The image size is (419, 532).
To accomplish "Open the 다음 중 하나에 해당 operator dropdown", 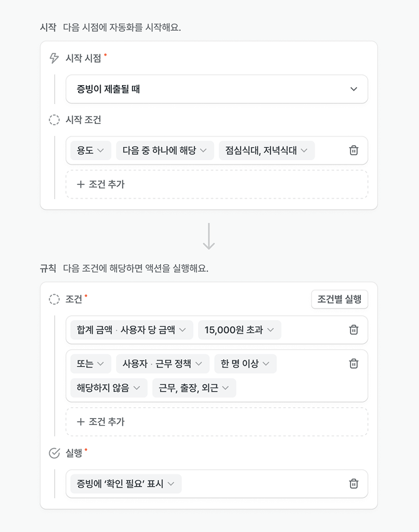I will [164, 150].
